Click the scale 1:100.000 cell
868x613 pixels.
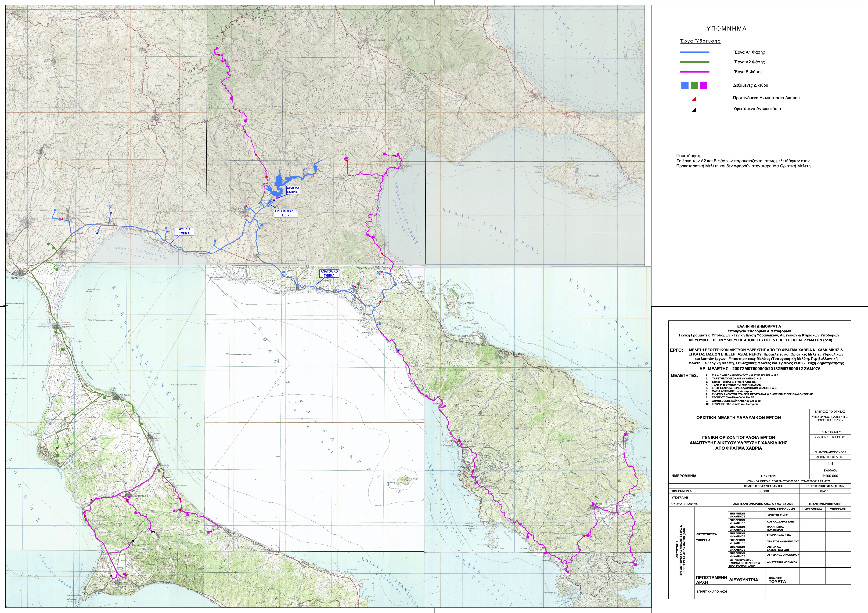coord(830,476)
